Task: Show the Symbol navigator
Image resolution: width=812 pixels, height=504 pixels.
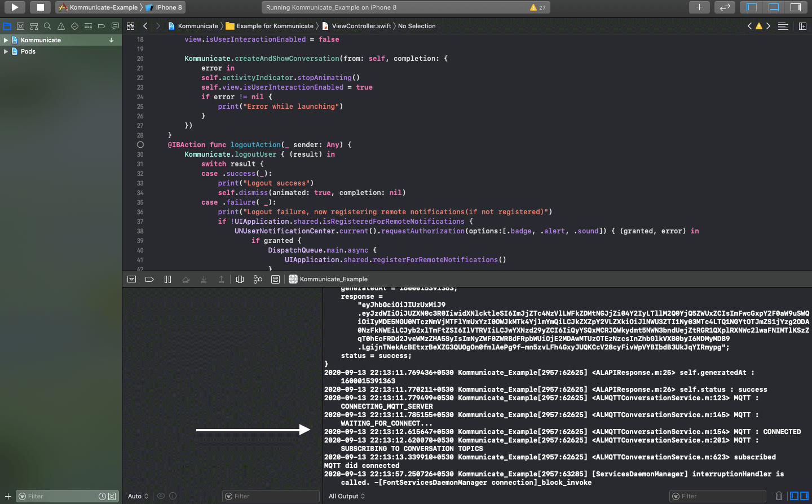Action: (34, 26)
